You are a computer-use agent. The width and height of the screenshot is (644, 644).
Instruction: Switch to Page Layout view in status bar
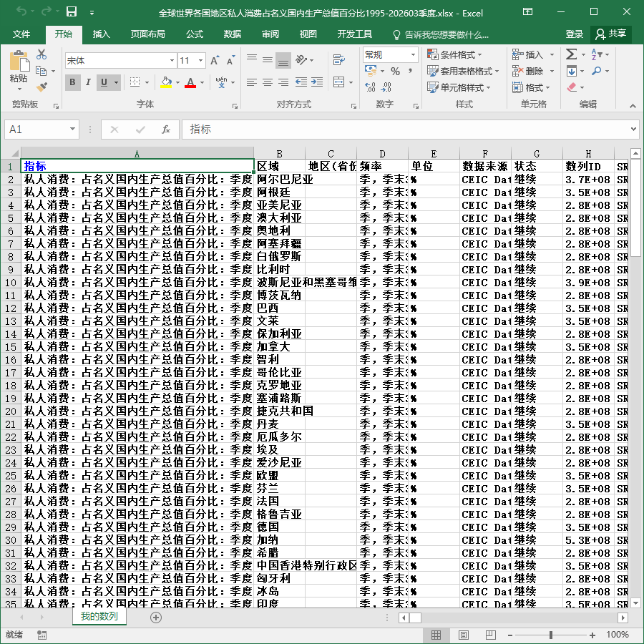(x=463, y=635)
